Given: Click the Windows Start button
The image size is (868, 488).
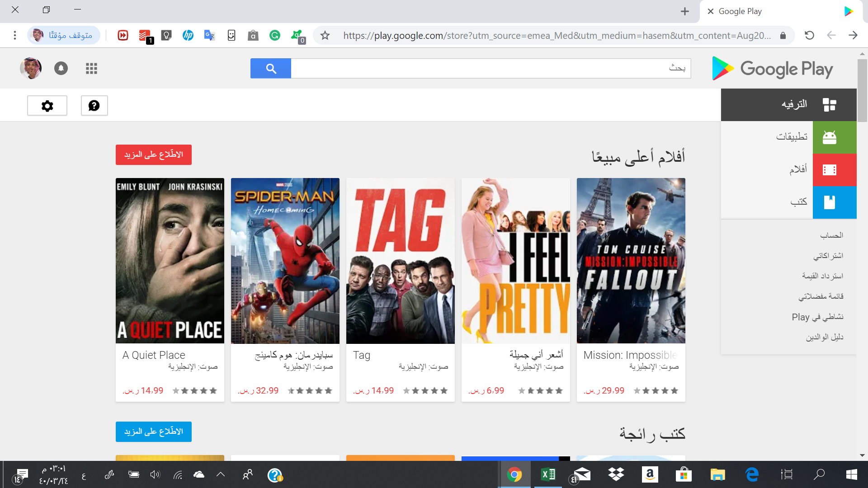Looking at the screenshot, I should click(x=852, y=474).
